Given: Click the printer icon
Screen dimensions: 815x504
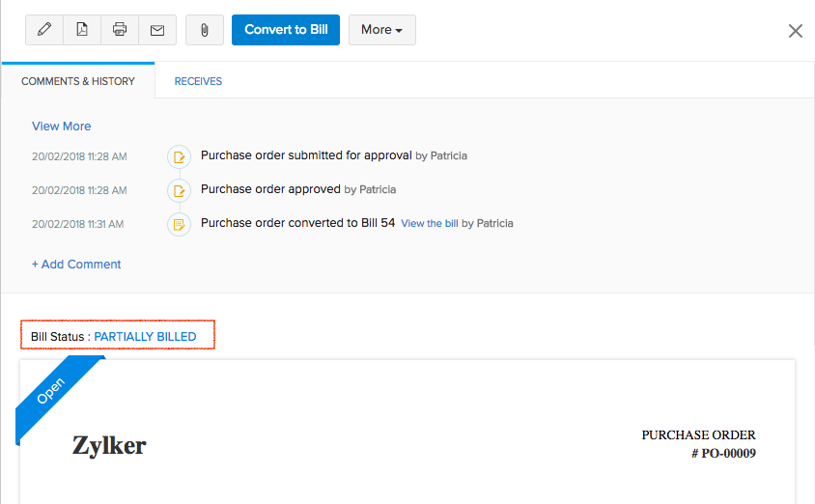Looking at the screenshot, I should [x=120, y=30].
